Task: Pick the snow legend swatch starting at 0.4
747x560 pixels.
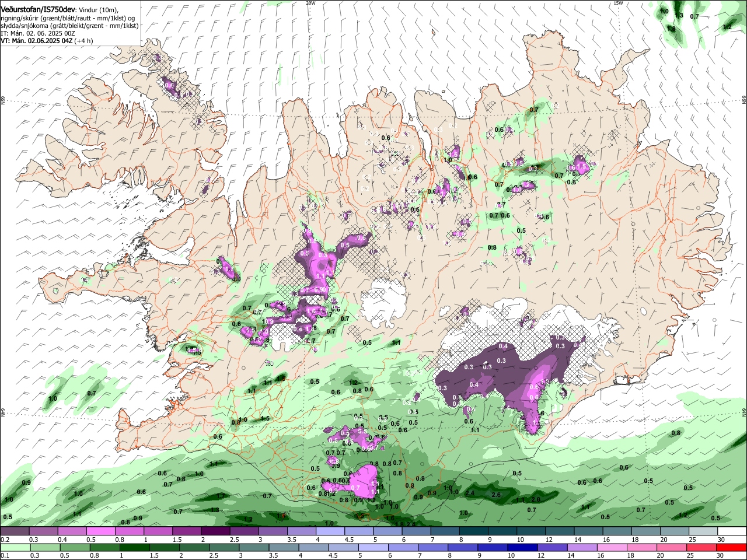Action: tap(72, 531)
